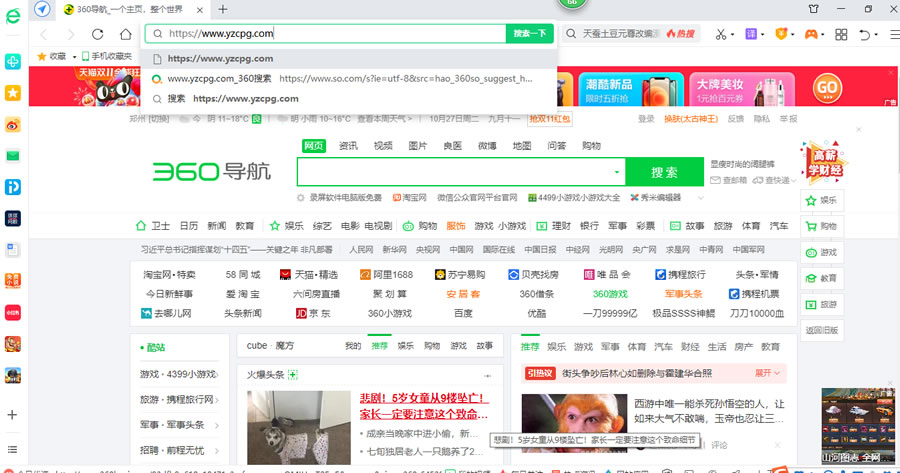
Task: Expand the 展开 hot topic link
Action: click(x=767, y=373)
